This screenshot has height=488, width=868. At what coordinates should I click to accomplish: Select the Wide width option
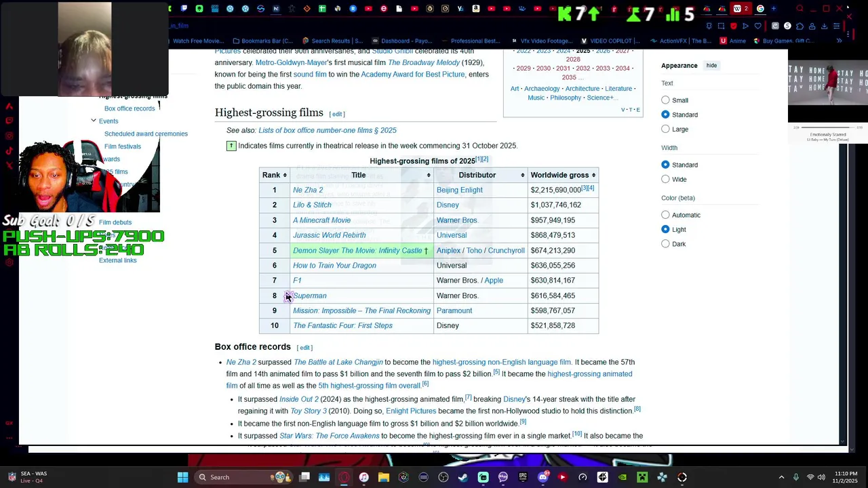(665, 180)
